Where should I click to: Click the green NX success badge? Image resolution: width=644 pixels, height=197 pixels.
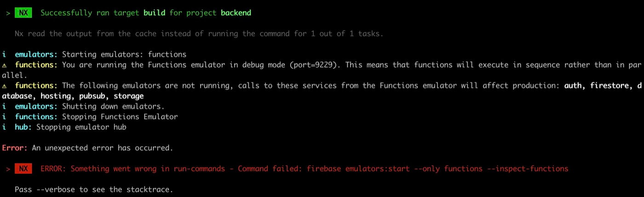point(23,13)
